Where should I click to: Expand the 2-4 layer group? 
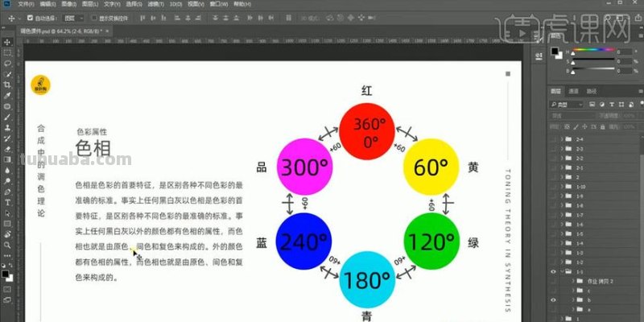562,139
